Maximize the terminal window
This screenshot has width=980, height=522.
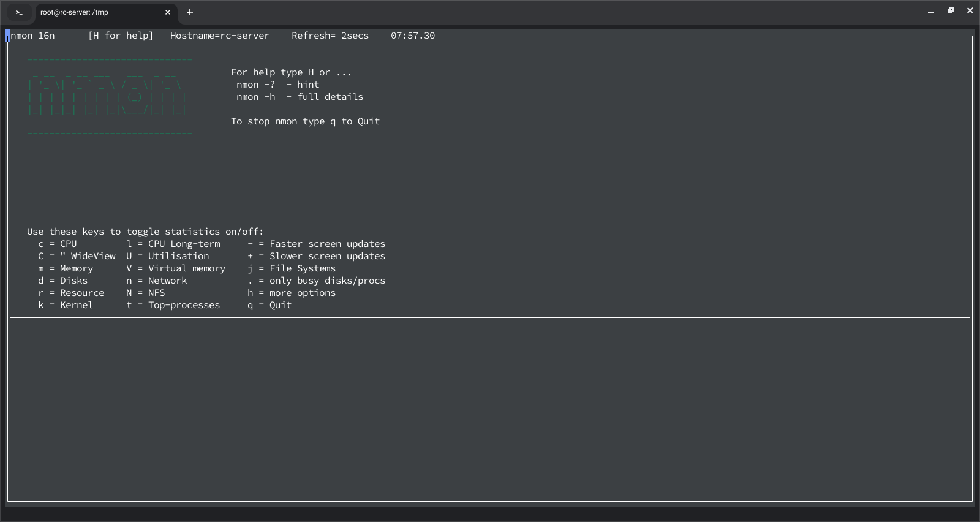tap(951, 11)
